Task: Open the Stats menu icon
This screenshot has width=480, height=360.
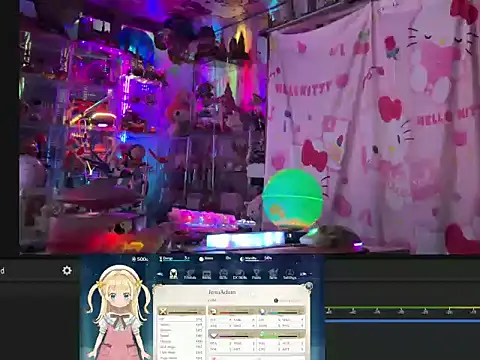Action: [x=173, y=274]
